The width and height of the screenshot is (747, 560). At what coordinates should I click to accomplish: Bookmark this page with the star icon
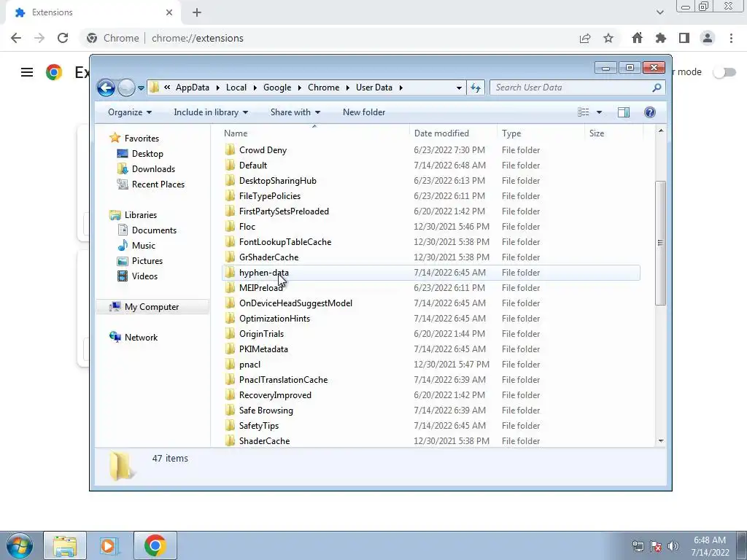pos(608,38)
